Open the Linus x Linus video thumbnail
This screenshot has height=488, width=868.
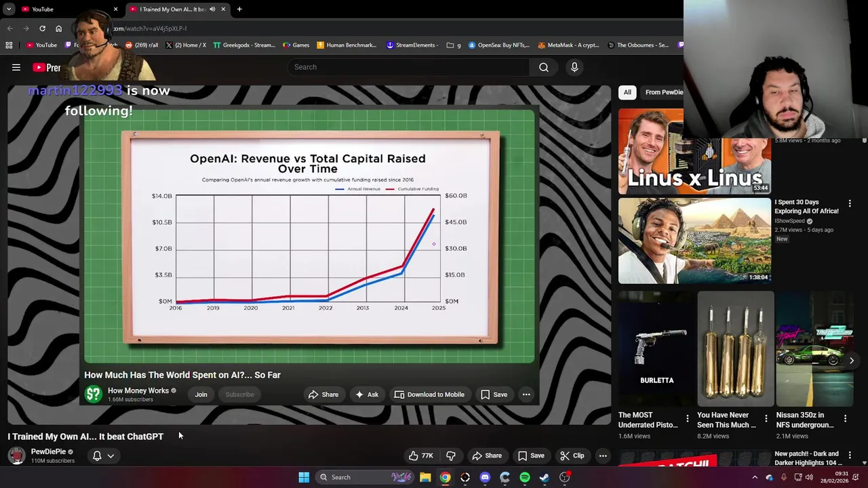click(x=694, y=152)
